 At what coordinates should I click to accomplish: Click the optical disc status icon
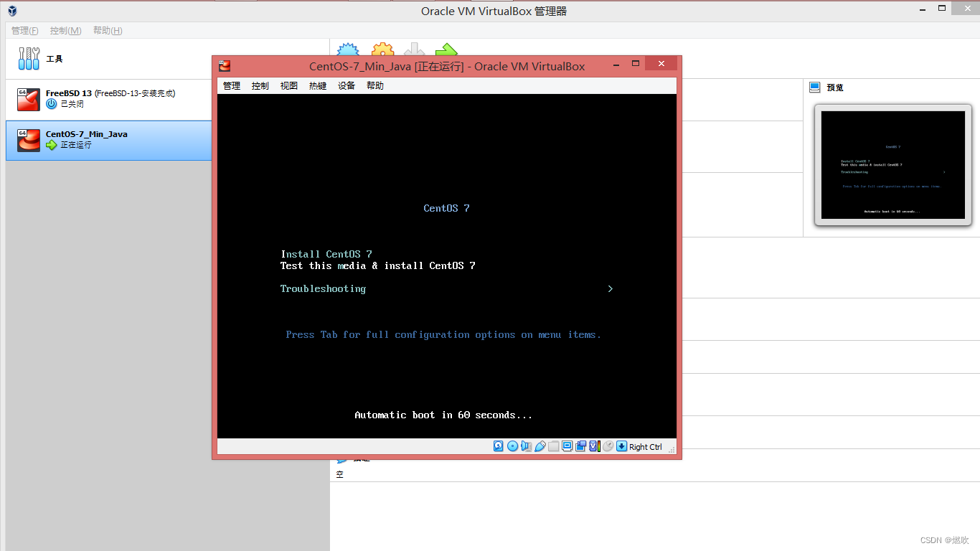click(x=512, y=446)
